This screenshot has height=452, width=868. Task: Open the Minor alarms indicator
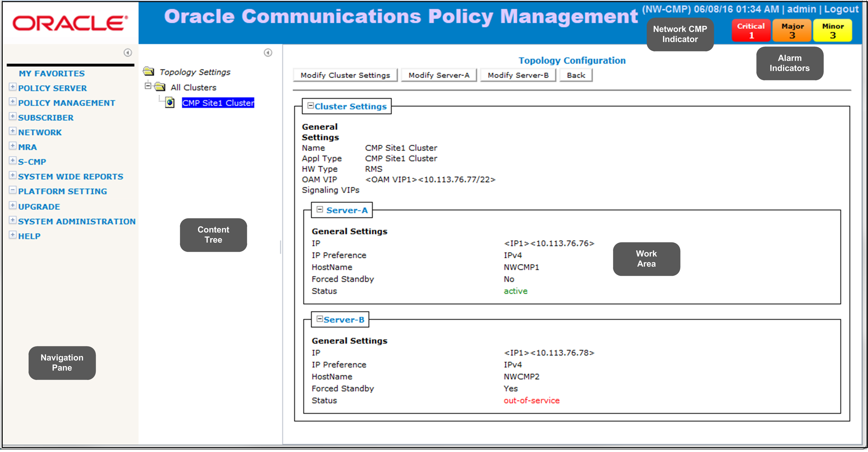[833, 31]
